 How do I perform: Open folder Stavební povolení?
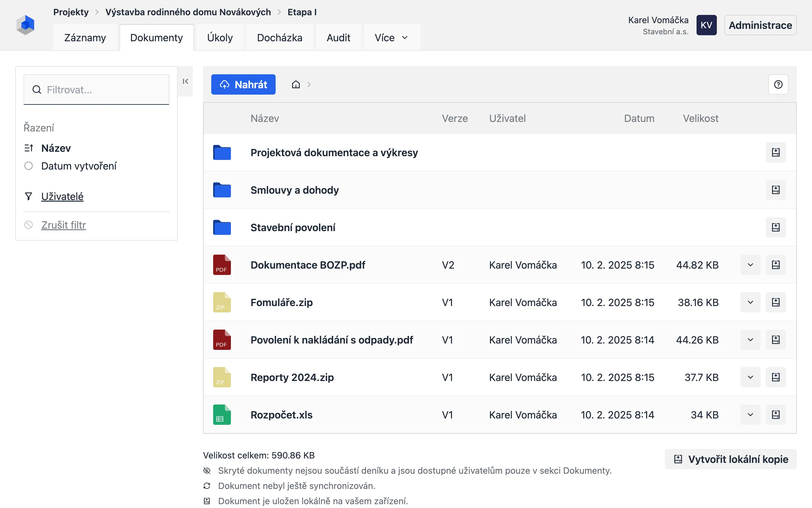pyautogui.click(x=293, y=227)
